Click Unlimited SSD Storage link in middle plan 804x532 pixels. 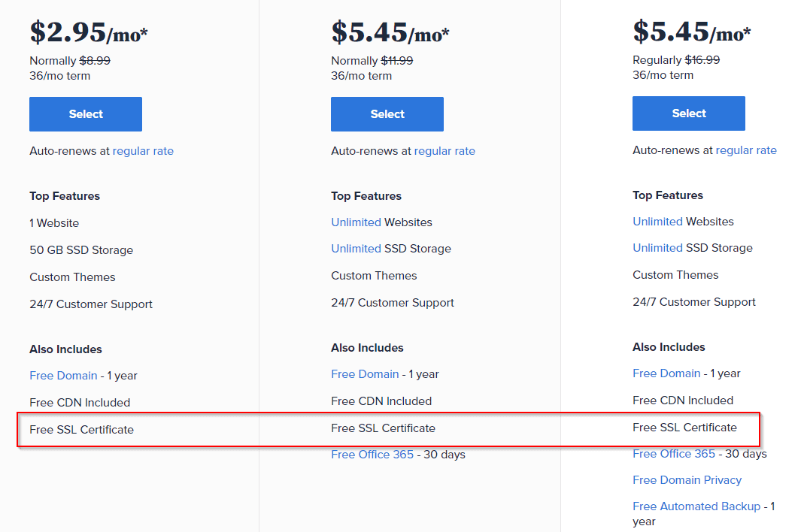click(356, 249)
